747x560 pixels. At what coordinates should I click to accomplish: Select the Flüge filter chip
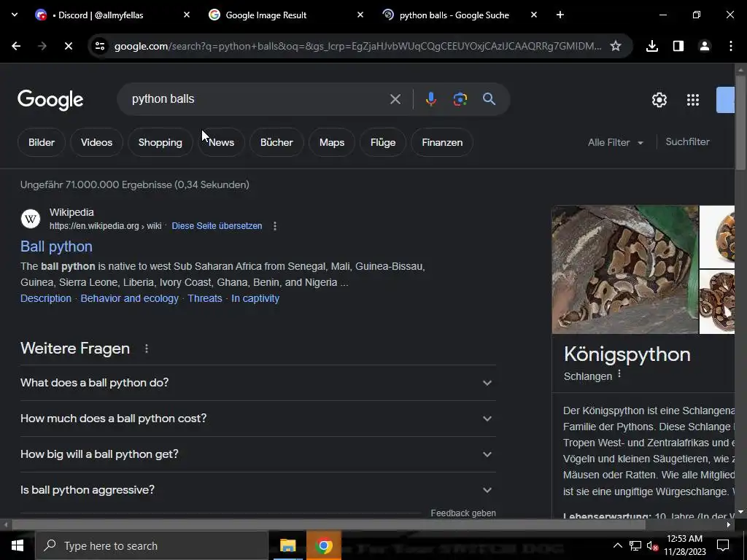[x=383, y=142]
